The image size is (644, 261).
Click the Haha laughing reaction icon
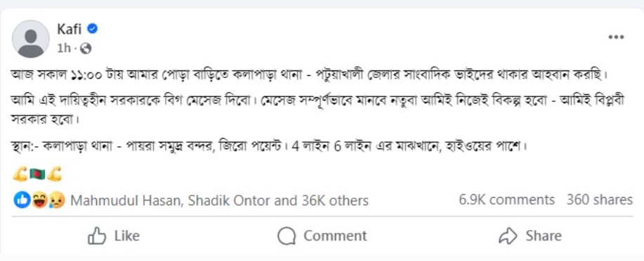click(39, 200)
